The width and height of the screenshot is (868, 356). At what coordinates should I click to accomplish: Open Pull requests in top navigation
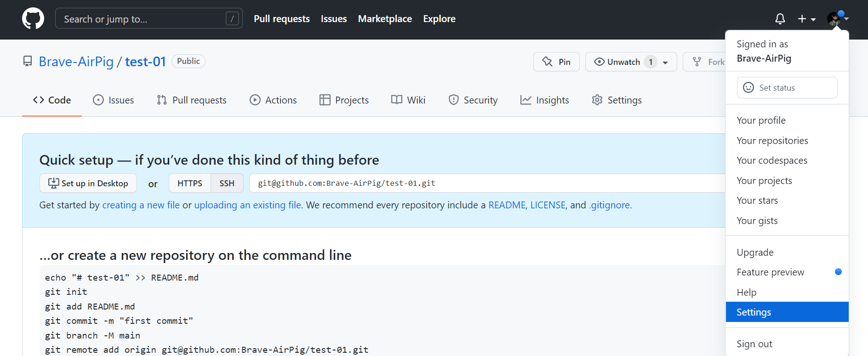coord(282,19)
